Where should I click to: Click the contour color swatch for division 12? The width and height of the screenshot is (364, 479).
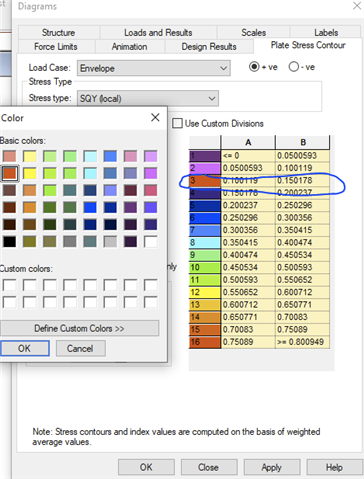205,292
